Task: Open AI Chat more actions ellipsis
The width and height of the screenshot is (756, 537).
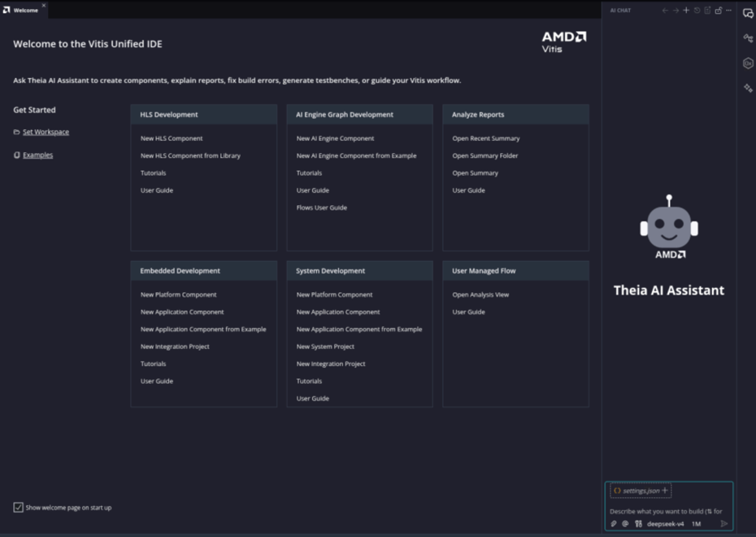Action: pyautogui.click(x=728, y=10)
